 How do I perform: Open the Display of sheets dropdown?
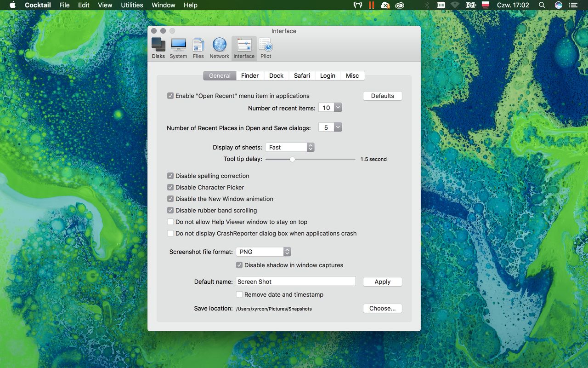point(290,147)
